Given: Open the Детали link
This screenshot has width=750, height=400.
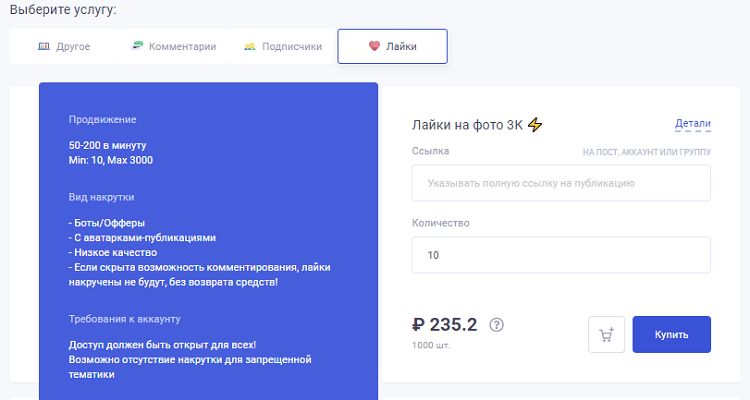Looking at the screenshot, I should [x=692, y=124].
